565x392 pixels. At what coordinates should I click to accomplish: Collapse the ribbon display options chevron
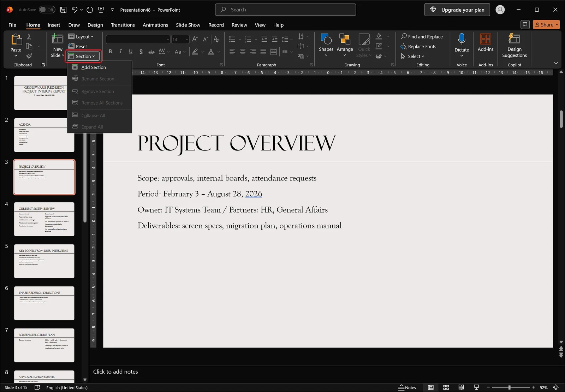556,63
